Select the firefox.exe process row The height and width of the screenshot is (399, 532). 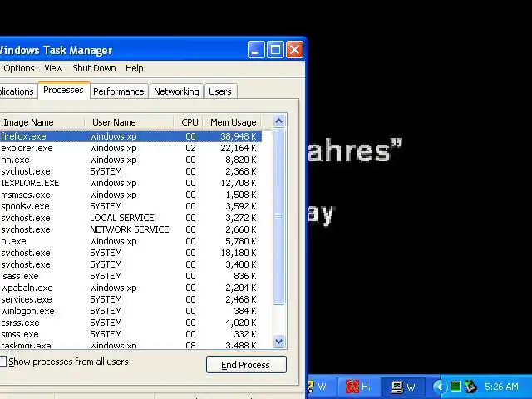(131, 136)
